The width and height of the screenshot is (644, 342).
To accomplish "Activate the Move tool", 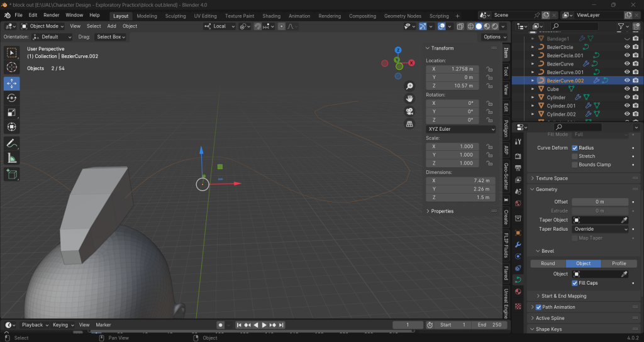I will click(11, 84).
